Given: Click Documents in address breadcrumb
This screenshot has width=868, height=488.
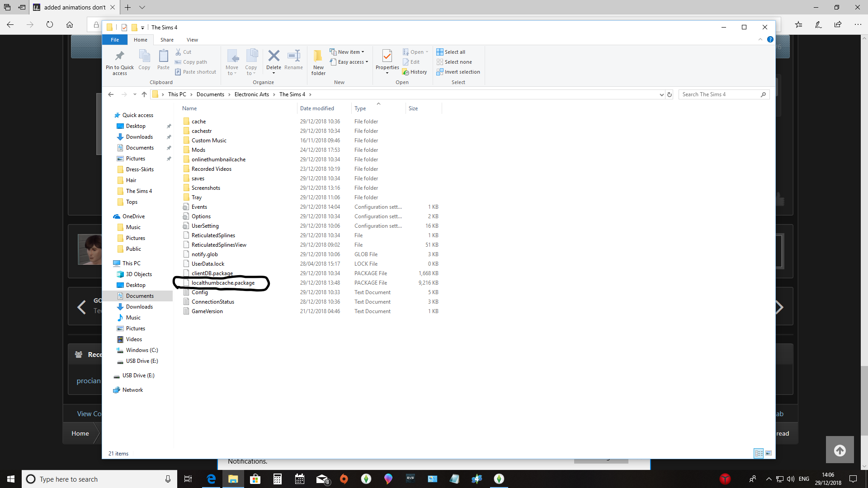Looking at the screenshot, I should pos(210,94).
